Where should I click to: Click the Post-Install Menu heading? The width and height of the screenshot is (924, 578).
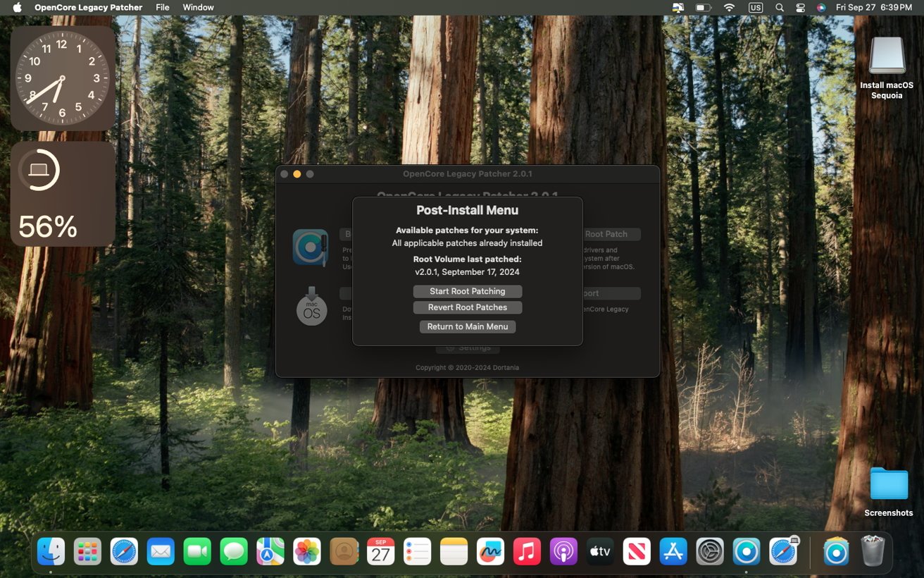coord(468,210)
